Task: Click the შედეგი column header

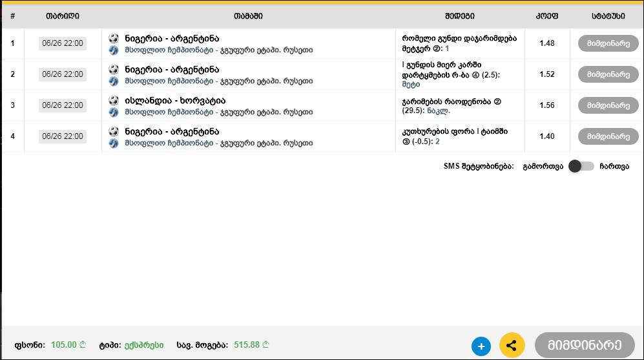Action: (x=460, y=16)
